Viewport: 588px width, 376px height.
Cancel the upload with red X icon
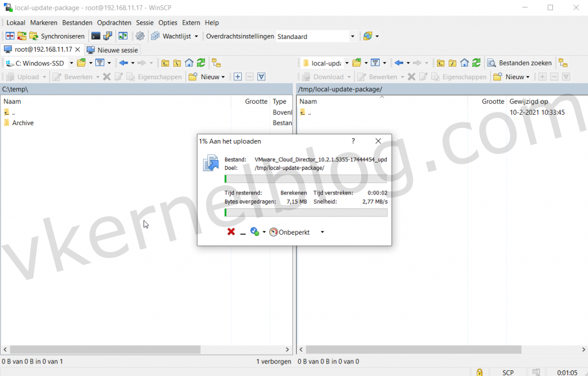click(231, 232)
